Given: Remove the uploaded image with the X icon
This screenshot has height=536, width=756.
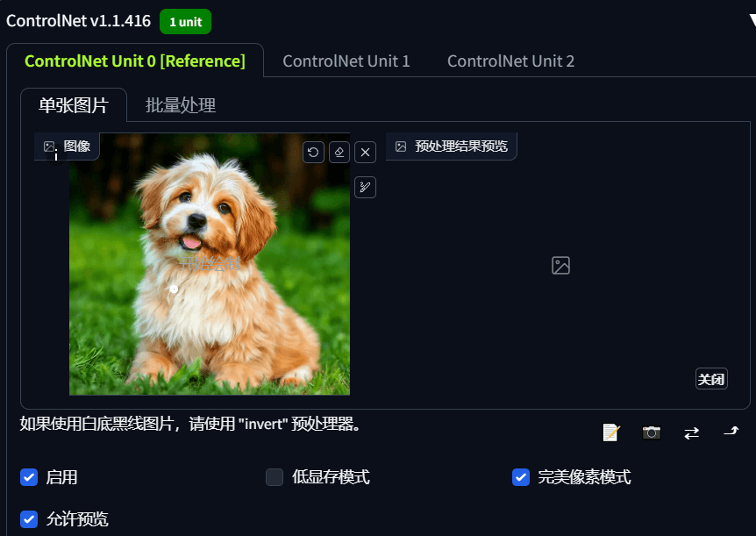Looking at the screenshot, I should click(x=366, y=153).
